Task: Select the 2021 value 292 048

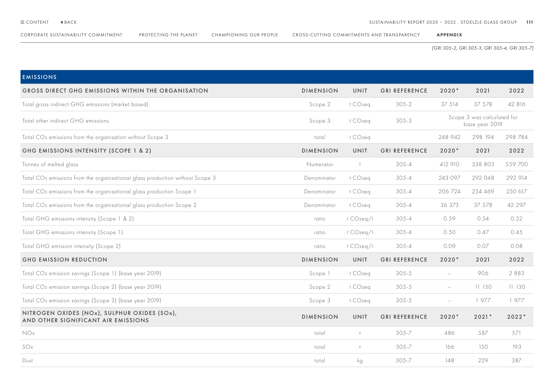Action: click(483, 178)
